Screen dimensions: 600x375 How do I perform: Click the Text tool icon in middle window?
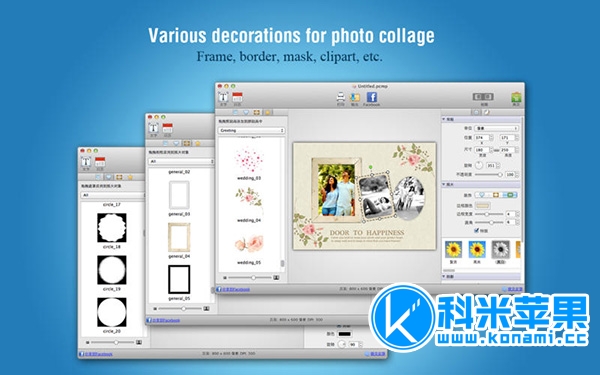[153, 128]
